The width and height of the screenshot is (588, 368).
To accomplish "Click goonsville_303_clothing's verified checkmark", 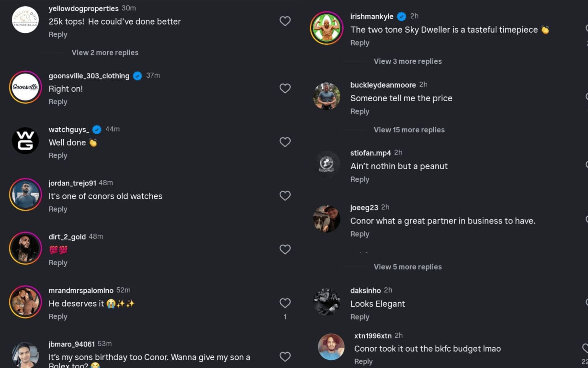I will [138, 76].
